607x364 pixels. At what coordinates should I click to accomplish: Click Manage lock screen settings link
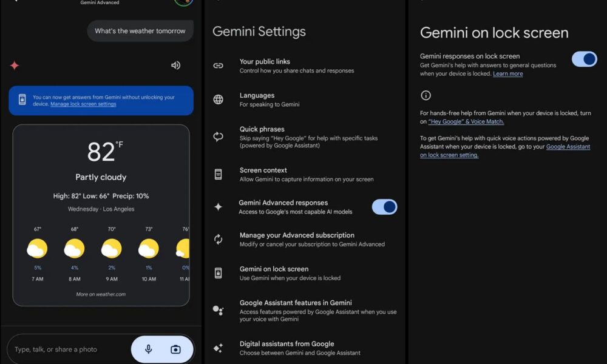coord(83,104)
